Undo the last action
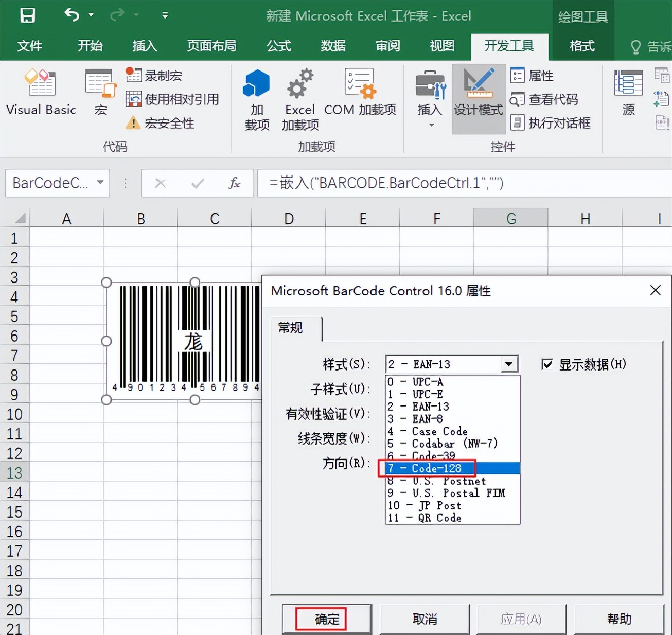 coord(72,15)
